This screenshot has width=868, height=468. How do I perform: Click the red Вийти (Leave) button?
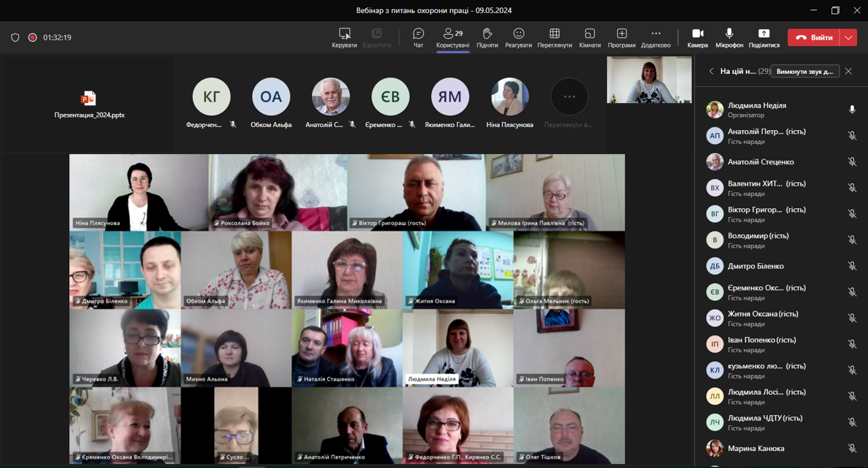[813, 38]
